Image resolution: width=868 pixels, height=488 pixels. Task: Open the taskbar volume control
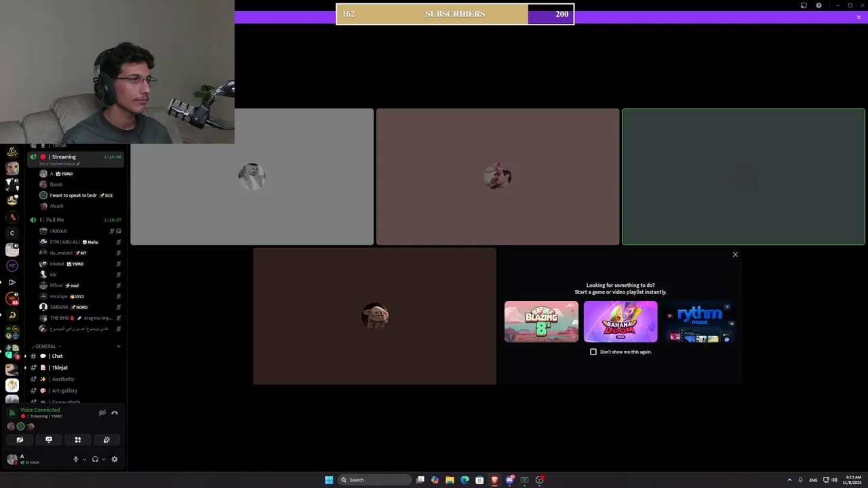coord(834,480)
